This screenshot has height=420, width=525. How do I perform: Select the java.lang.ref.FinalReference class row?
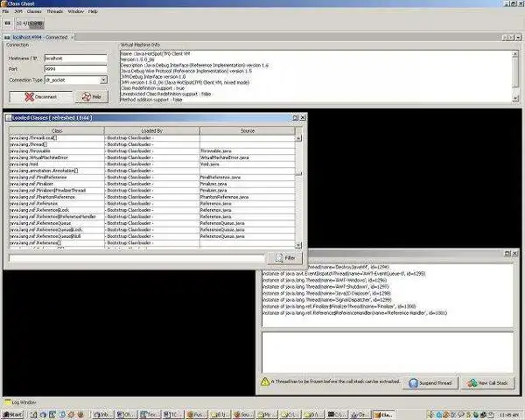(x=152, y=177)
